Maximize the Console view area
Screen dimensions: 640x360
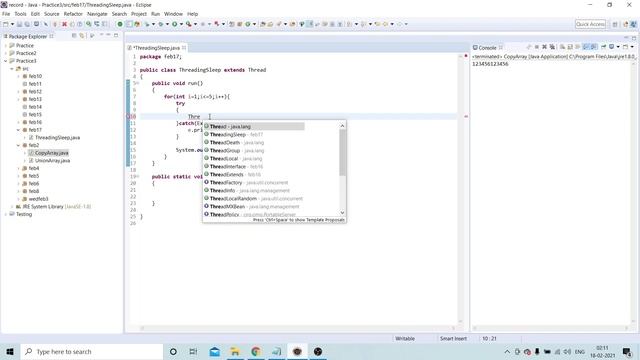click(634, 38)
